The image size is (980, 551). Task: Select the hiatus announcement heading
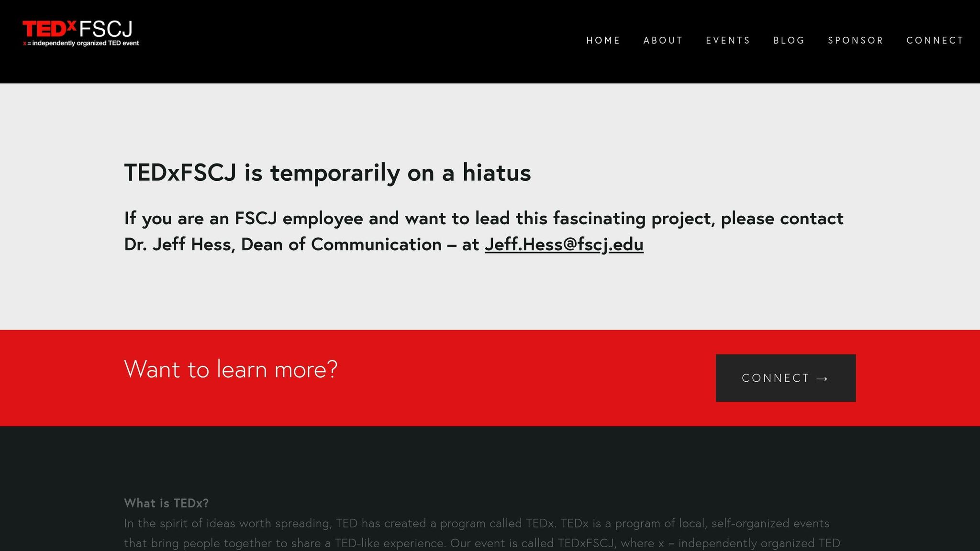[x=327, y=173]
